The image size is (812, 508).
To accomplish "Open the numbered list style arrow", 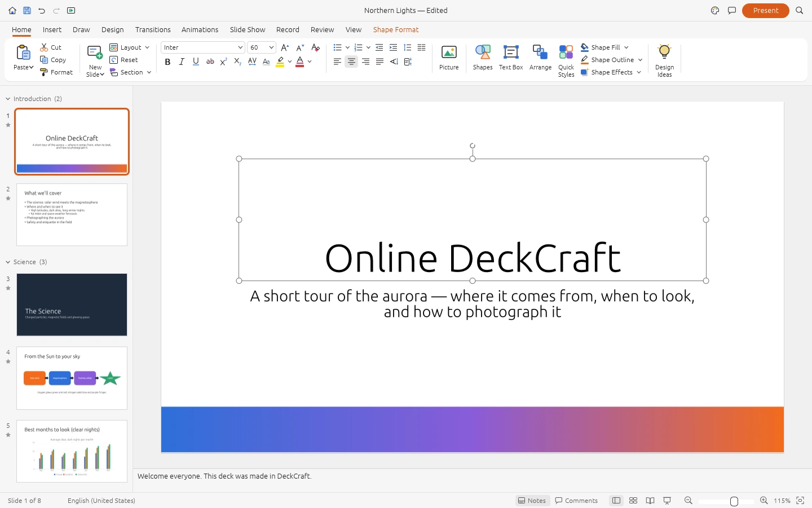I will [368, 47].
